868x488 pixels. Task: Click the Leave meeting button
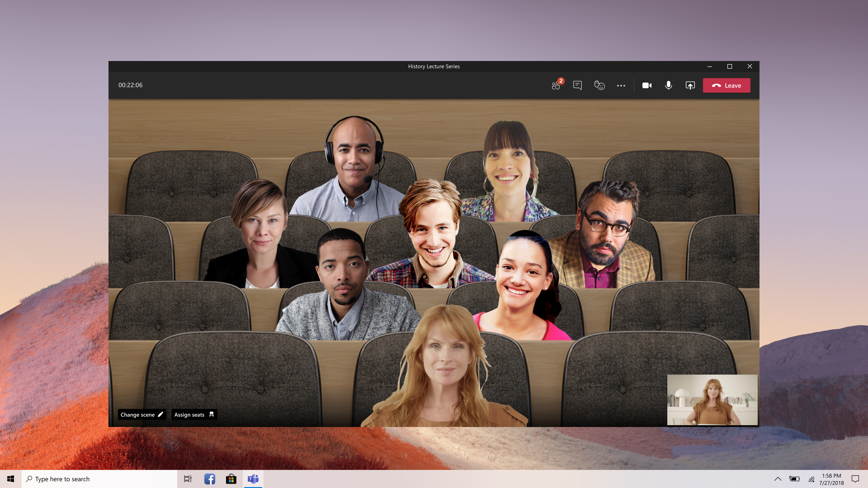pyautogui.click(x=726, y=86)
